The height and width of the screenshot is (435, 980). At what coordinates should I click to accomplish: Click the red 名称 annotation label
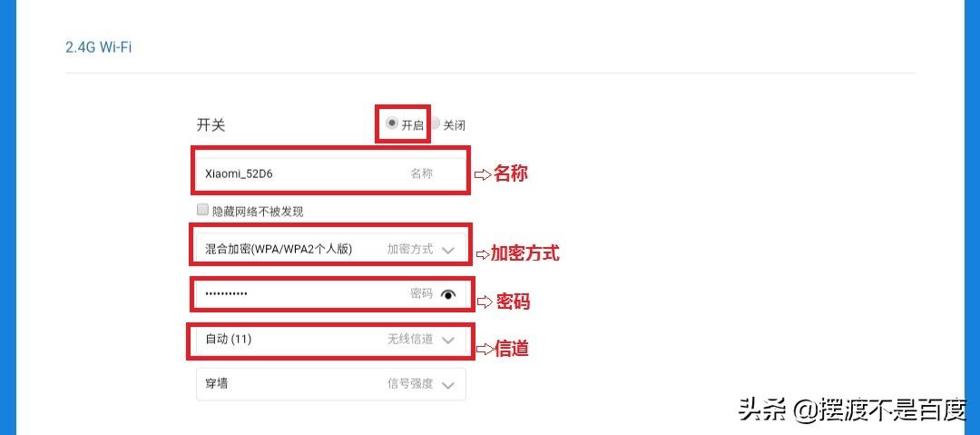point(510,173)
